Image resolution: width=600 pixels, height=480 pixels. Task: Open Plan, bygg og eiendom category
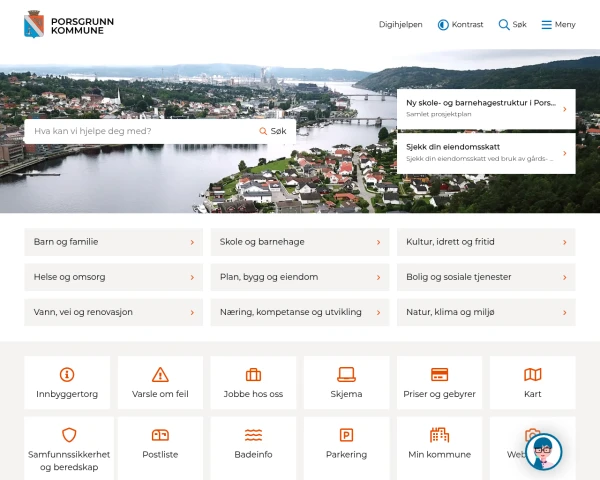(x=300, y=277)
